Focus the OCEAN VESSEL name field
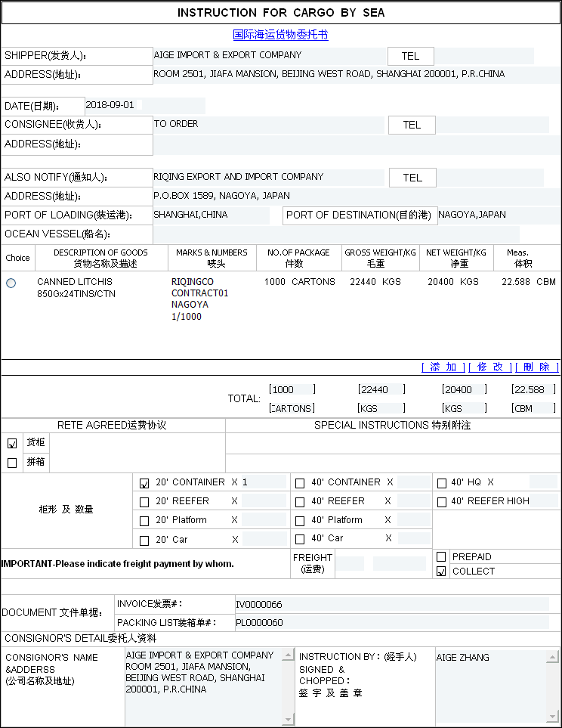Viewport: 562px width, 728px height. pos(336,234)
